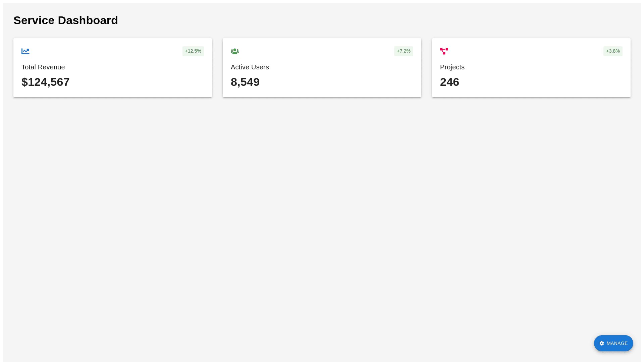The image size is (644, 362).
Task: Select the Active Users label
Action: coord(250,67)
